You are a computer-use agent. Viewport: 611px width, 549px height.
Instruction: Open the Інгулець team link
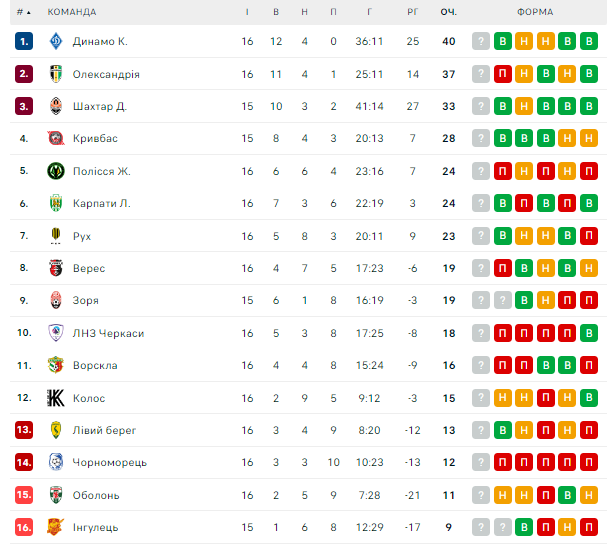(95, 527)
